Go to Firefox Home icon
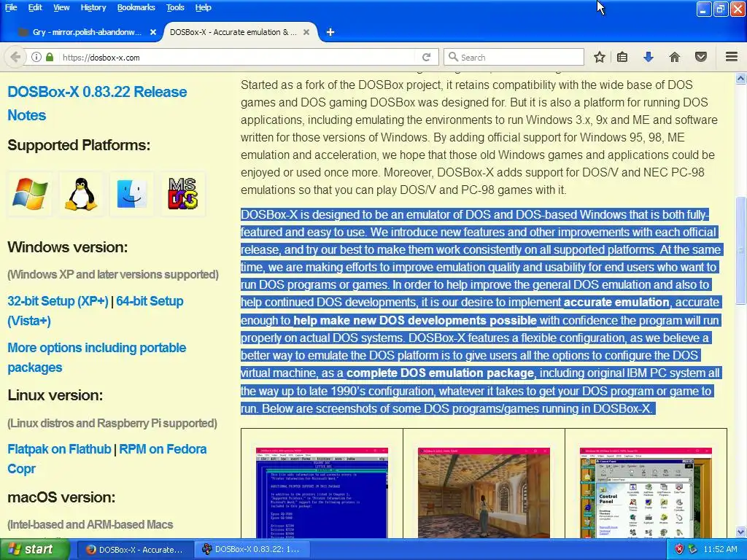The image size is (747, 560). pyautogui.click(x=674, y=57)
